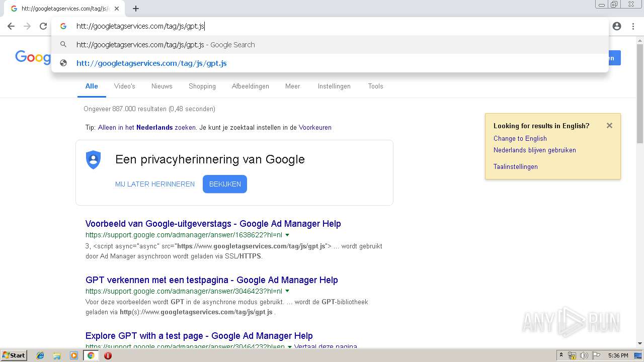Click the scrollbar up arrow

tap(640, 40)
